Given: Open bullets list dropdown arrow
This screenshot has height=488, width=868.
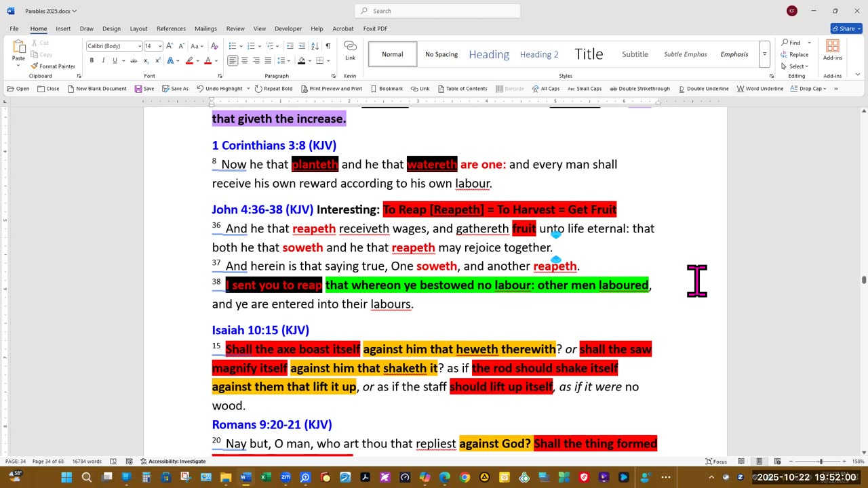Looking at the screenshot, I should 241,45.
